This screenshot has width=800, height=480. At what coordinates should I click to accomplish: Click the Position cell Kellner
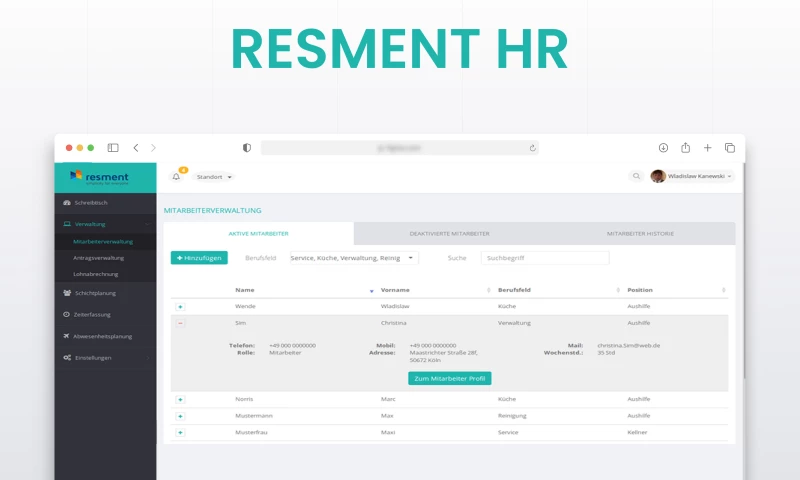pos(637,432)
